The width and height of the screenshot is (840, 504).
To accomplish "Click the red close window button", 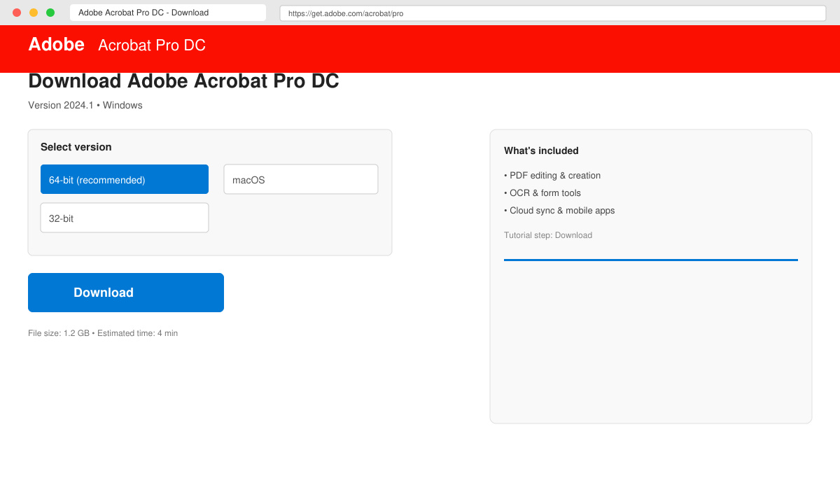I will (17, 13).
